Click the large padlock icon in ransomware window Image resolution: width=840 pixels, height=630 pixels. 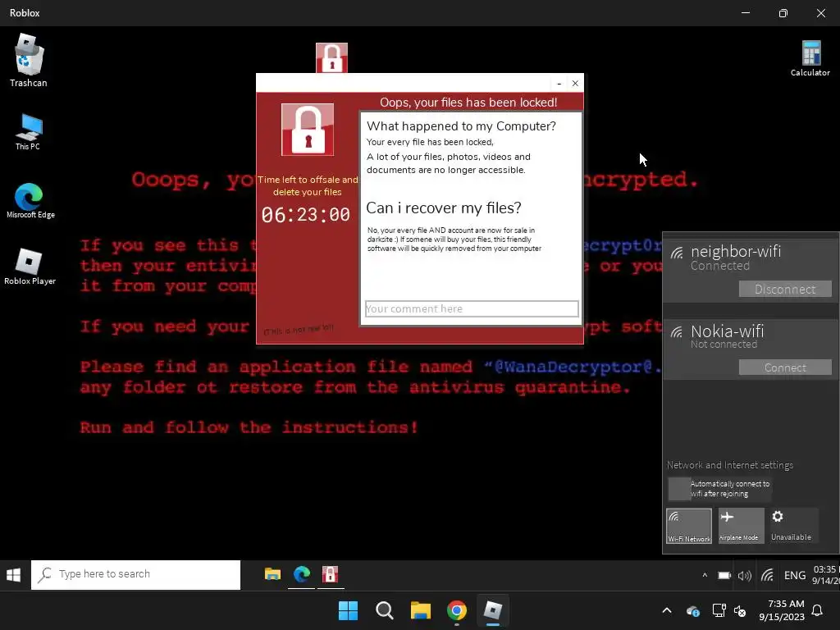pyautogui.click(x=308, y=130)
